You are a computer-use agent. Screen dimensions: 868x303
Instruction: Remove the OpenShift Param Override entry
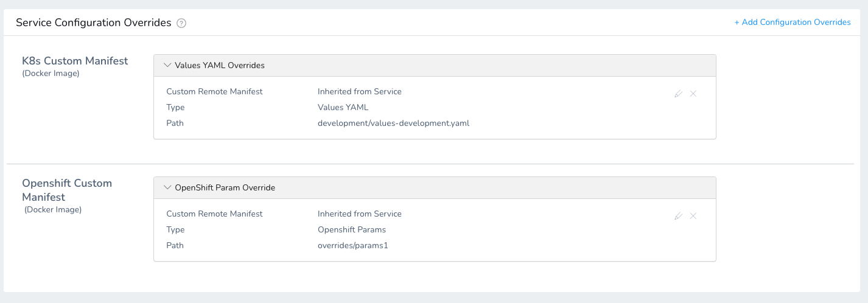click(693, 216)
